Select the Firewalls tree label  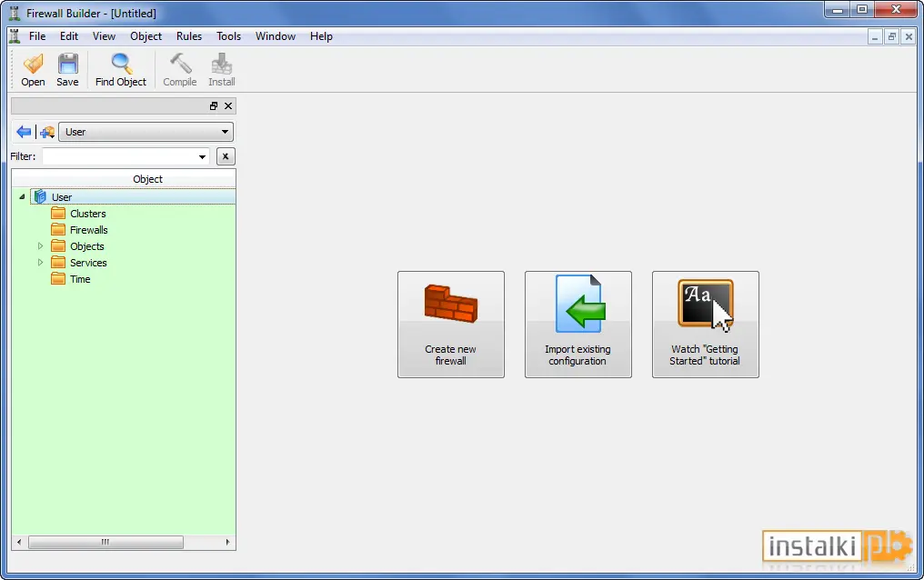89,230
